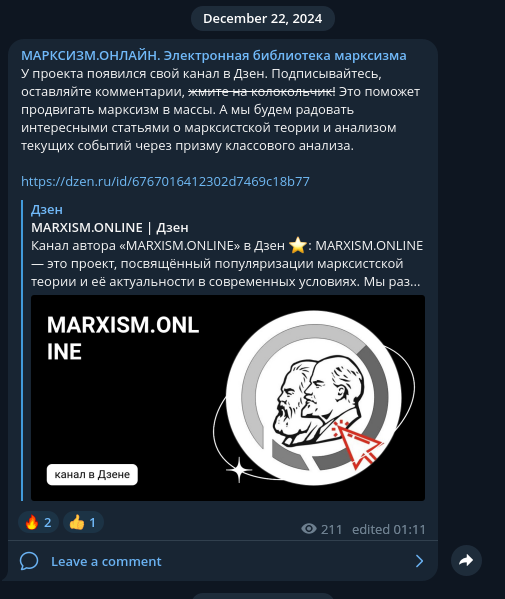
Task: Open the Leave a comment section
Action: pos(223,561)
